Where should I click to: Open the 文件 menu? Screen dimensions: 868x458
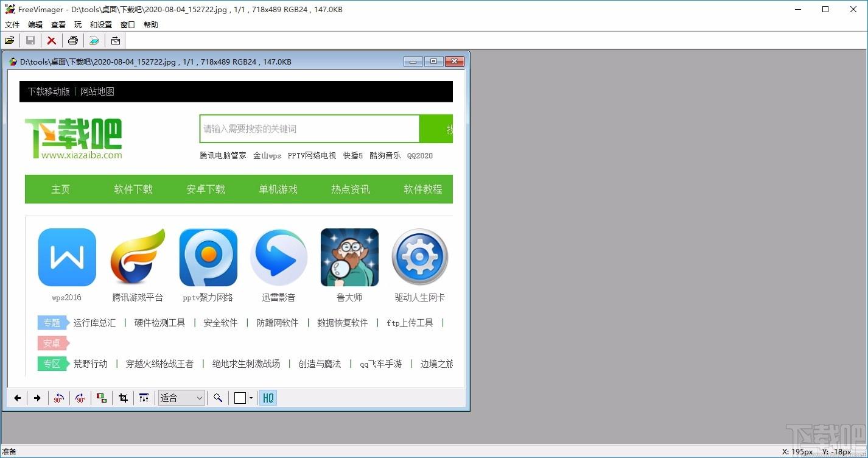tap(12, 25)
